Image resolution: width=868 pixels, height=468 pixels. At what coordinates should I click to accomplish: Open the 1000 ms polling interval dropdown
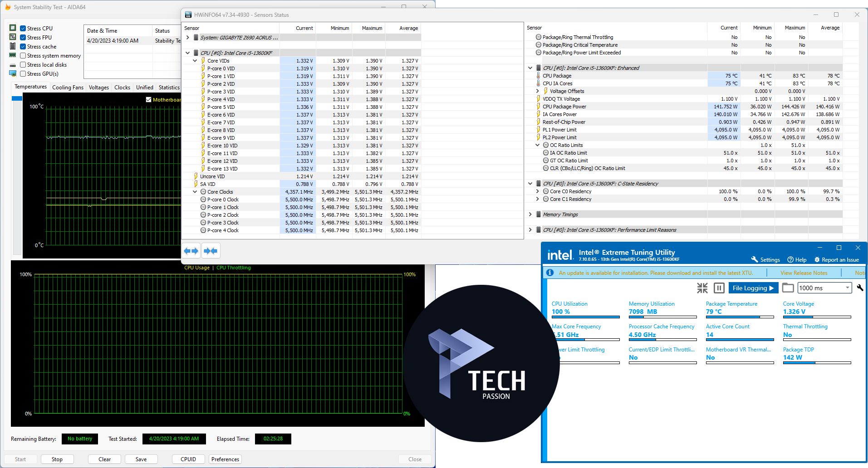pos(847,288)
